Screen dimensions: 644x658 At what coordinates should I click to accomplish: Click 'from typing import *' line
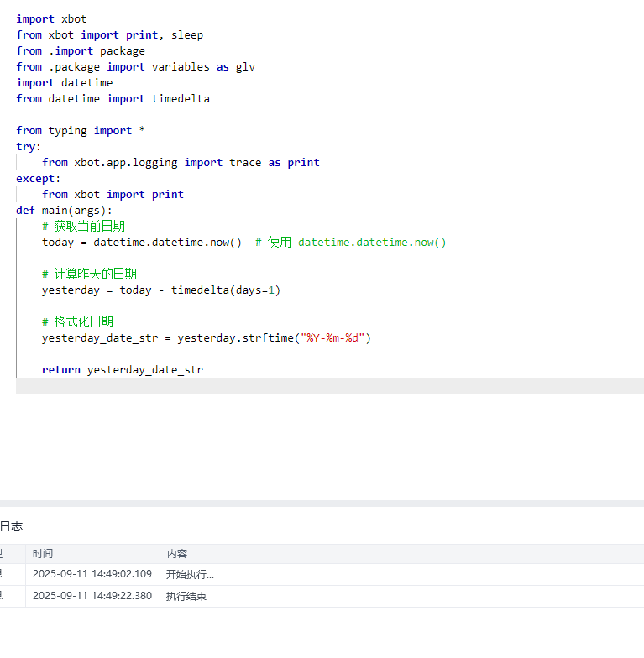[x=81, y=131]
